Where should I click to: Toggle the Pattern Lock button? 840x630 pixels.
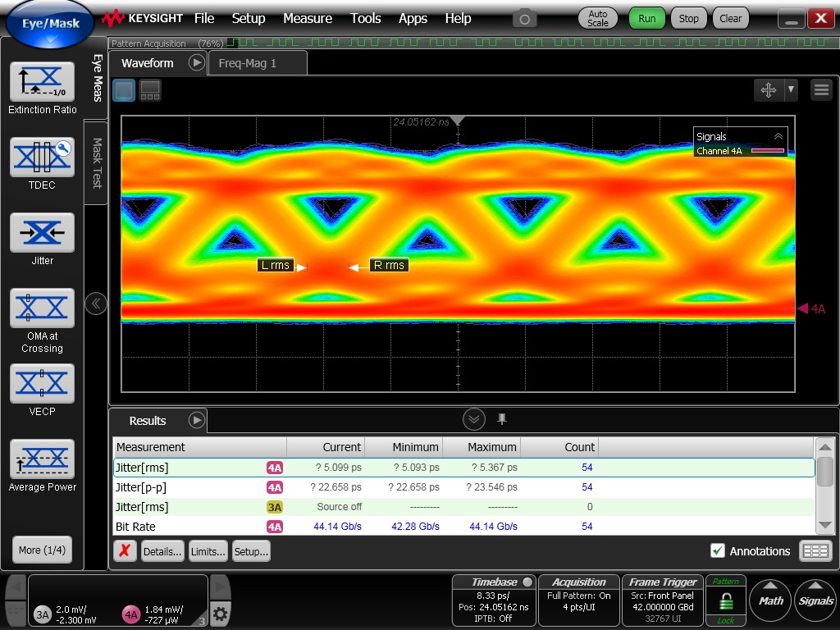pos(726,600)
